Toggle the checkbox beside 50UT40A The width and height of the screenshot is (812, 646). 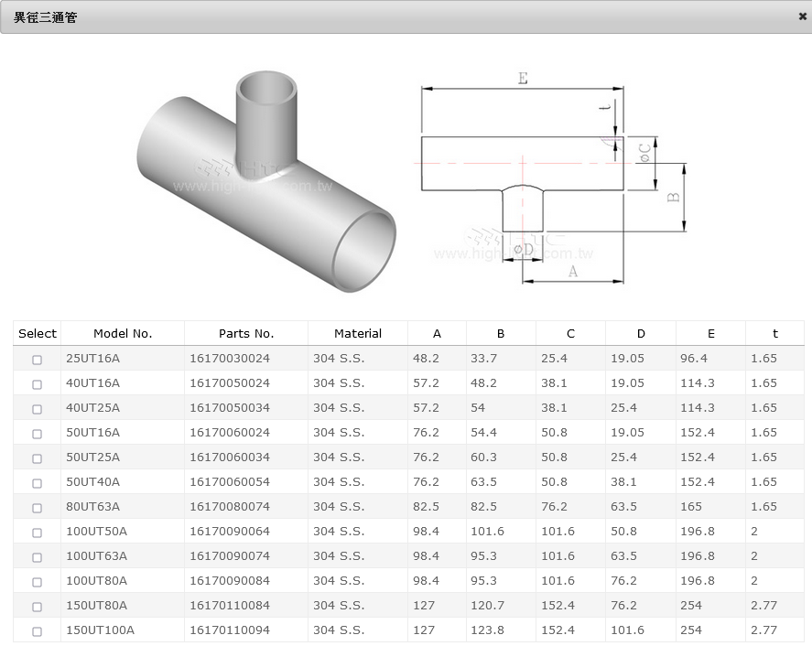(38, 483)
